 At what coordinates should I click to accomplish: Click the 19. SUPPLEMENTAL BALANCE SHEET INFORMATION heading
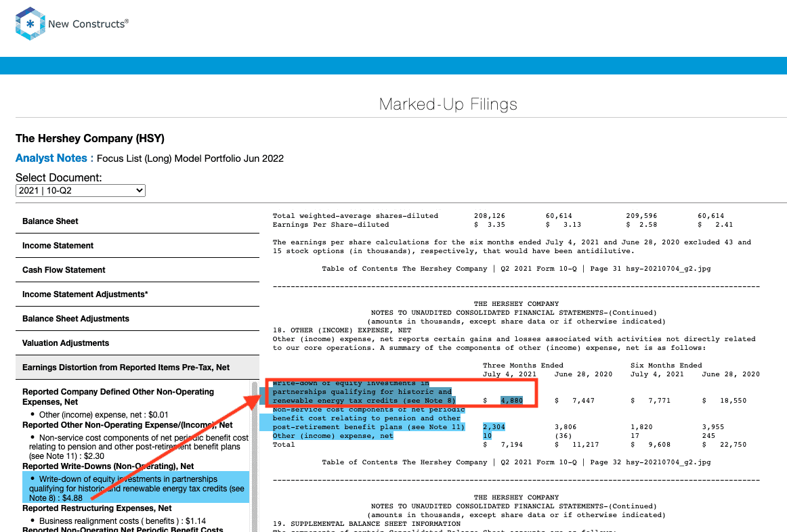point(366,524)
